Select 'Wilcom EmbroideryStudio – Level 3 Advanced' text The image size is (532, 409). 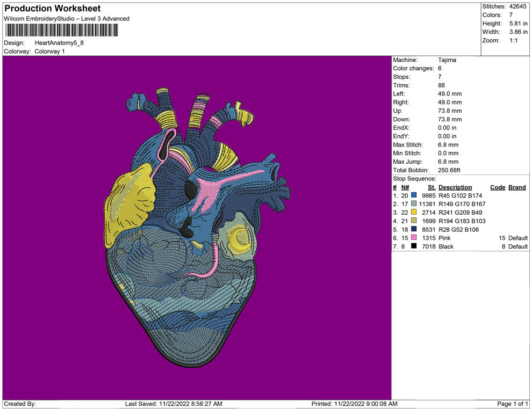click(x=67, y=19)
